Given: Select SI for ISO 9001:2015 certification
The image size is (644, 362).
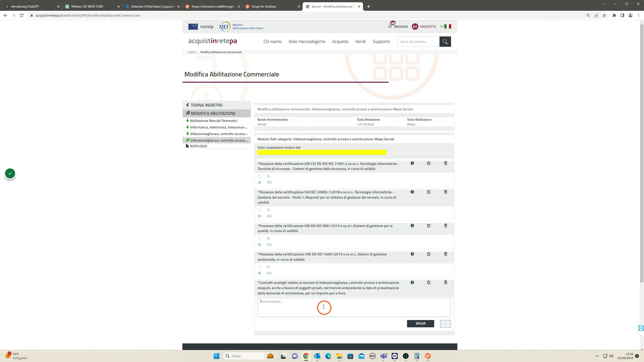Looking at the screenshot, I should coord(259,238).
